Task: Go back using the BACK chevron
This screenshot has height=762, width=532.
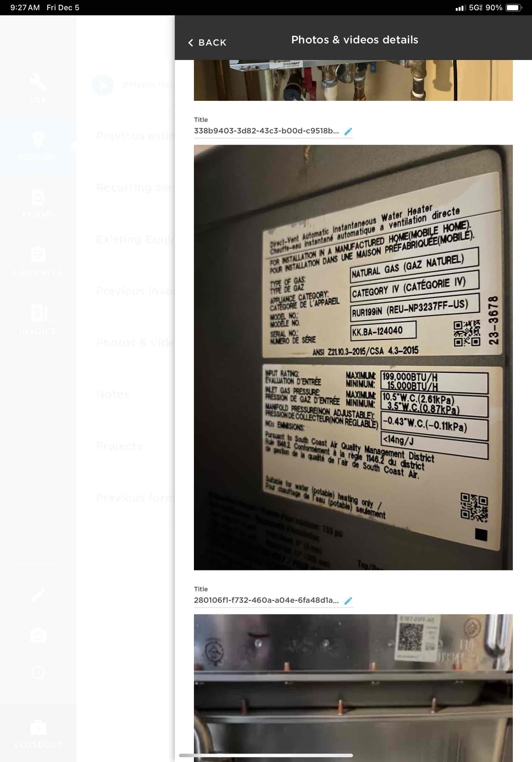Action: click(207, 43)
